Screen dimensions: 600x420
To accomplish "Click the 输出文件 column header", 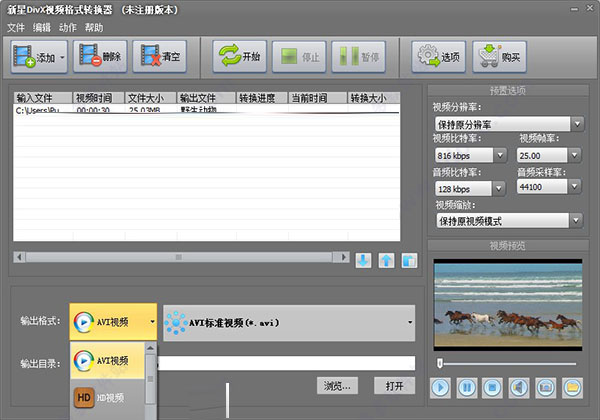I will point(207,98).
